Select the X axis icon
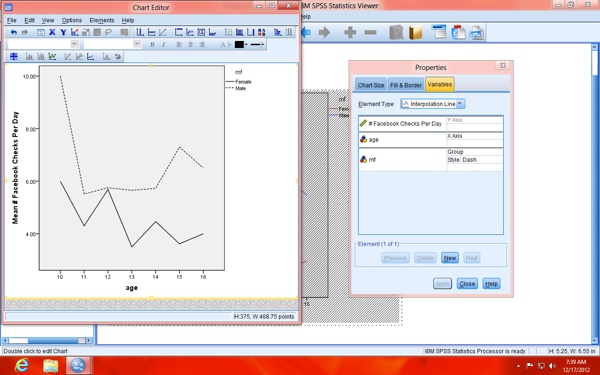The width and height of the screenshot is (600, 375). [x=52, y=33]
